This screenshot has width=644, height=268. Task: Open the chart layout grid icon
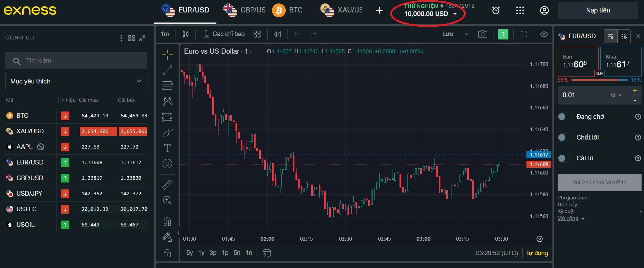(x=257, y=34)
